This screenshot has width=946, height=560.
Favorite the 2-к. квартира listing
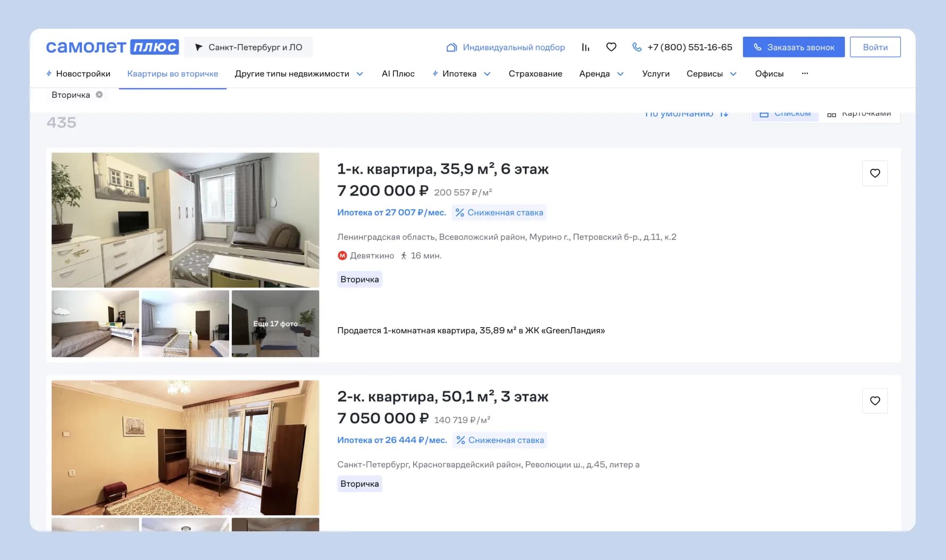click(x=875, y=401)
